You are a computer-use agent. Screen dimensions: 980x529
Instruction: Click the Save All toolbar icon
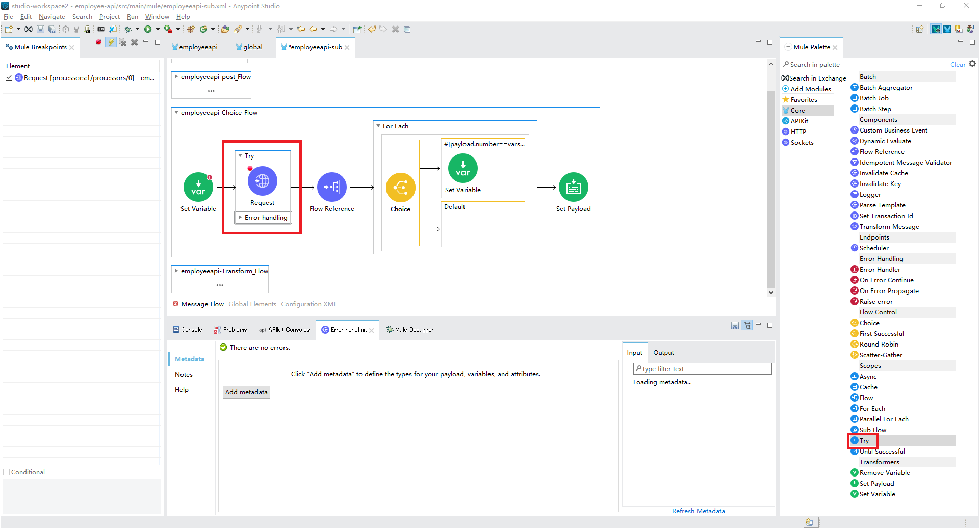tap(52, 29)
